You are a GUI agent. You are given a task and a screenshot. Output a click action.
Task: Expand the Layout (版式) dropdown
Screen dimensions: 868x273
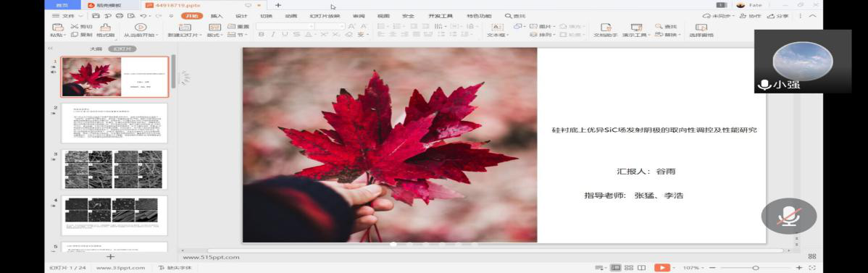click(214, 35)
